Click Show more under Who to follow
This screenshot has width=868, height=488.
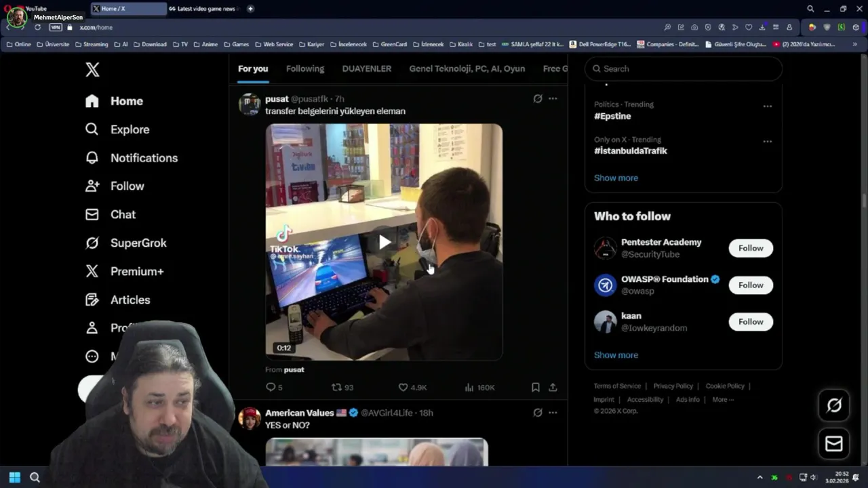point(616,355)
